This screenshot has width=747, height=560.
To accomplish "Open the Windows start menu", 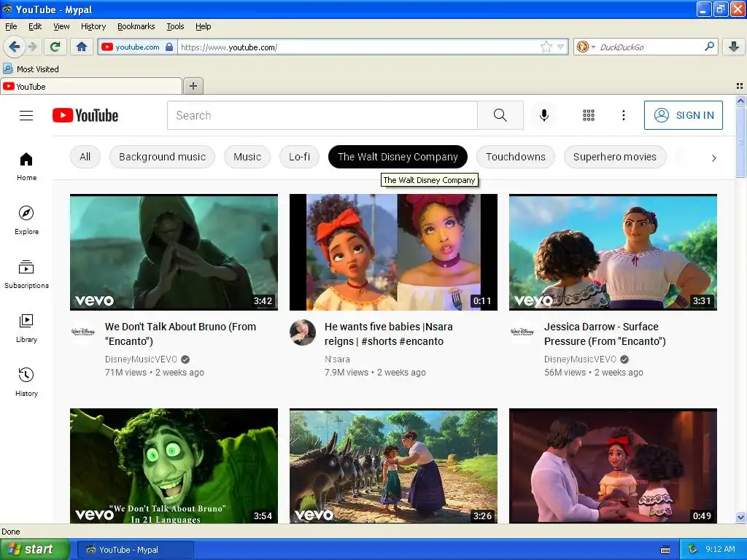I will click(x=35, y=550).
